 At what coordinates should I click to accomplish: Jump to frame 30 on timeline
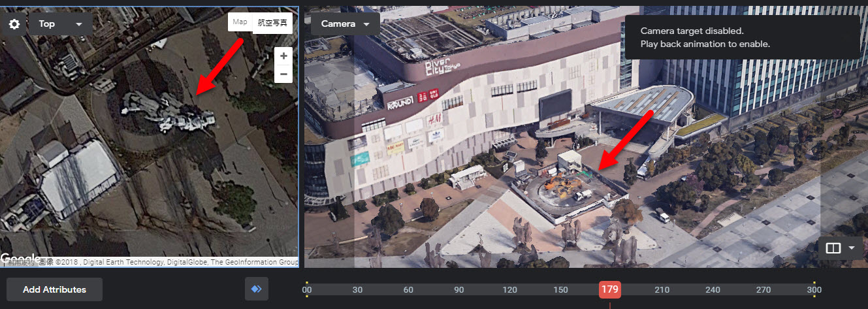[357, 289]
